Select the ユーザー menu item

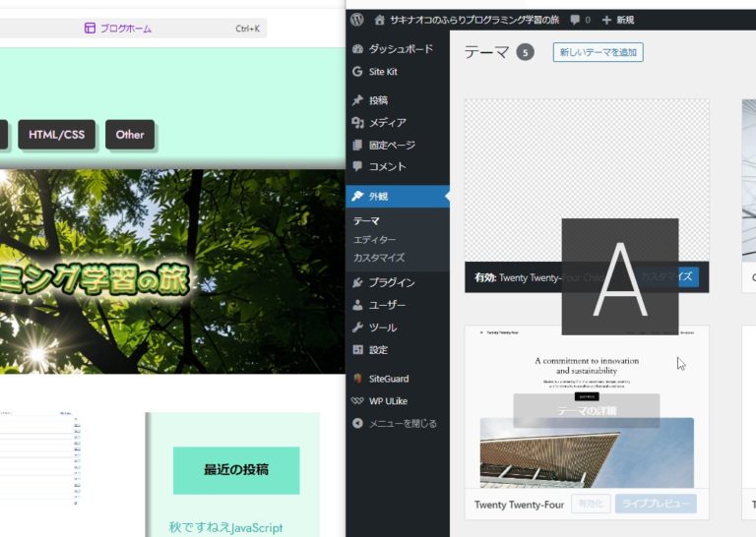(x=387, y=305)
